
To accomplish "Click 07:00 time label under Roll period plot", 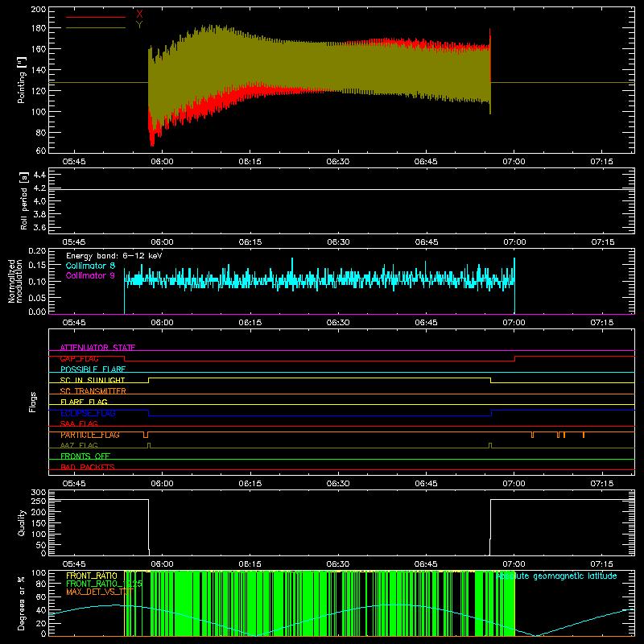I will (514, 242).
